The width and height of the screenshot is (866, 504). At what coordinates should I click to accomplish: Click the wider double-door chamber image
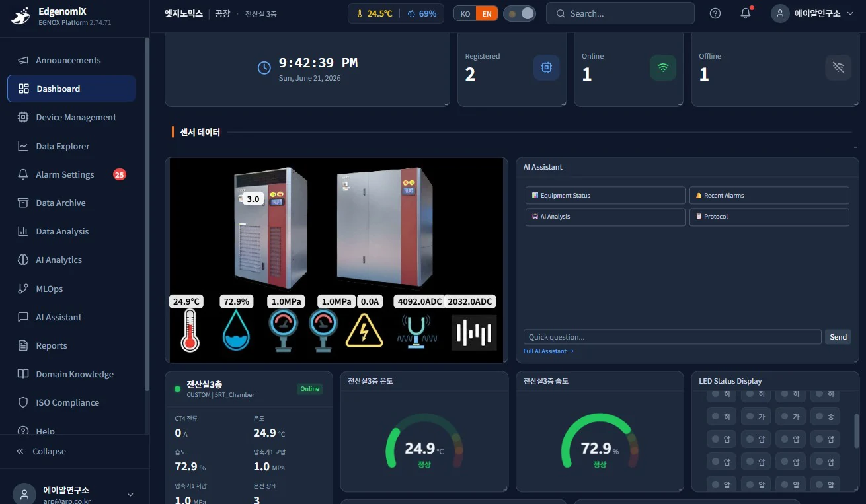point(385,227)
